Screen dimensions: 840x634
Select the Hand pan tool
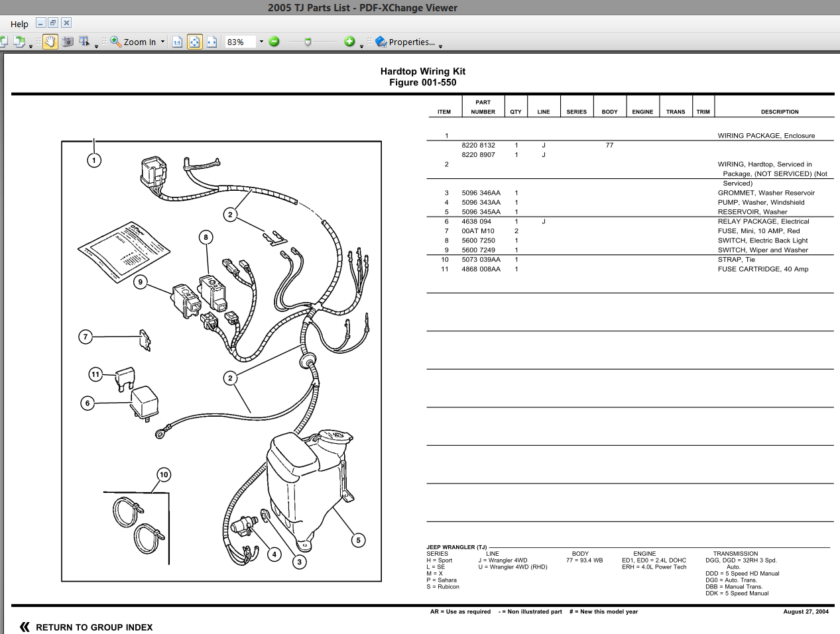[x=49, y=42]
